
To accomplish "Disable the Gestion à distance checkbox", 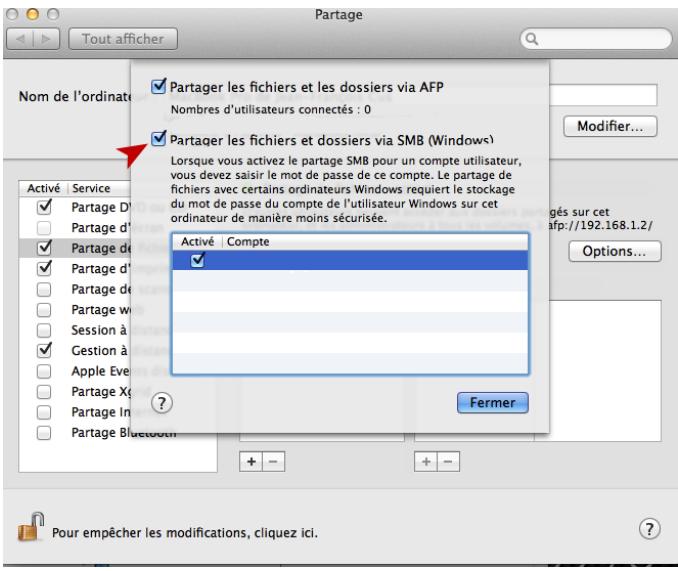I will coord(44,351).
